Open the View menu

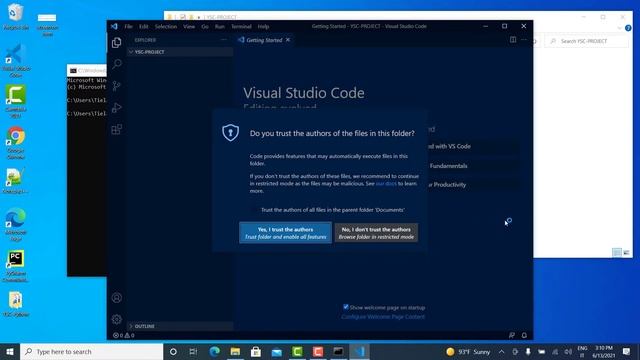click(x=189, y=26)
